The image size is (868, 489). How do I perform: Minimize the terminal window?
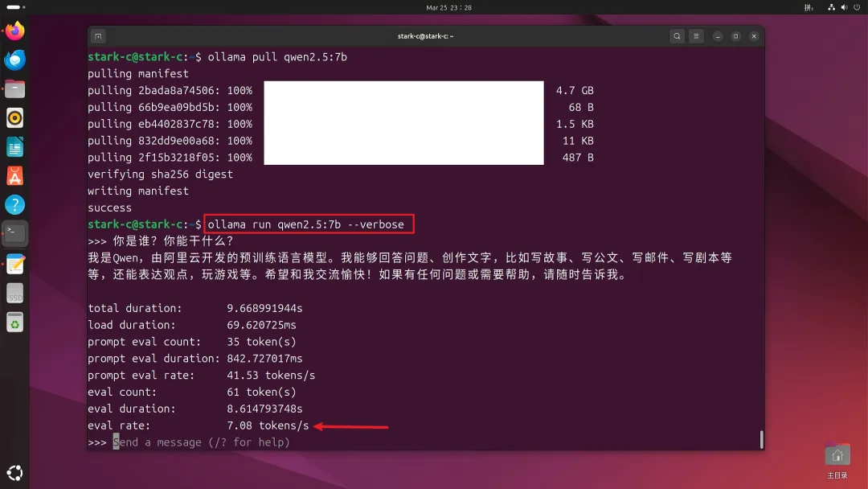tap(718, 36)
